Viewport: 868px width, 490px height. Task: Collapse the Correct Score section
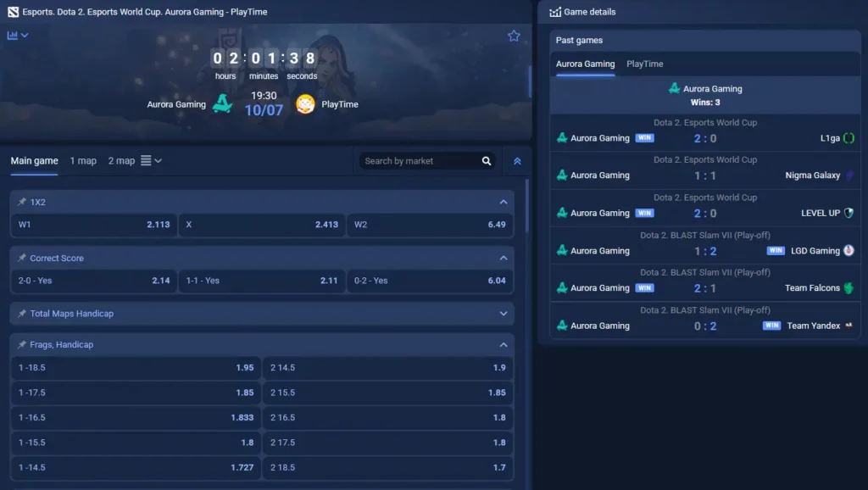(x=504, y=258)
